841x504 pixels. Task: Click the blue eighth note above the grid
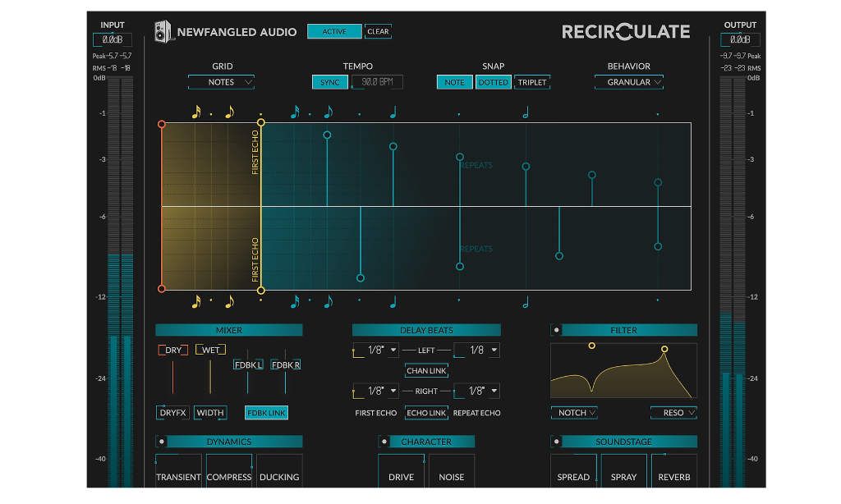(329, 112)
